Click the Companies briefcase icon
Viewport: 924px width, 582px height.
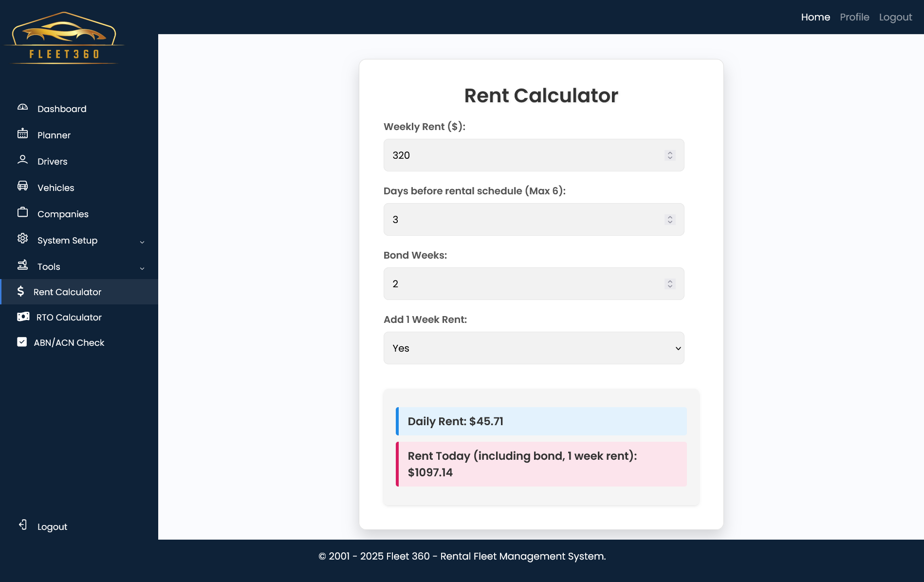pos(22,213)
